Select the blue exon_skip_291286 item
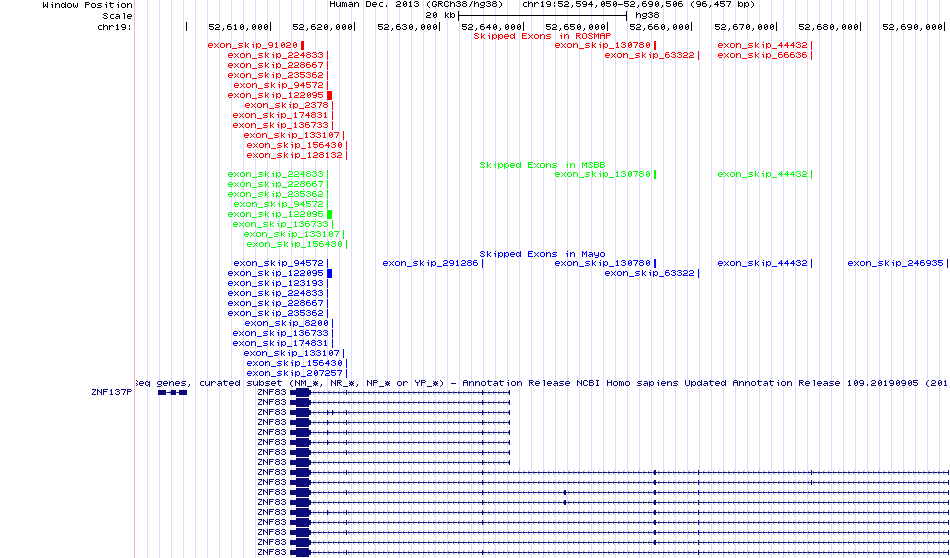The width and height of the screenshot is (950, 558). 431,263
